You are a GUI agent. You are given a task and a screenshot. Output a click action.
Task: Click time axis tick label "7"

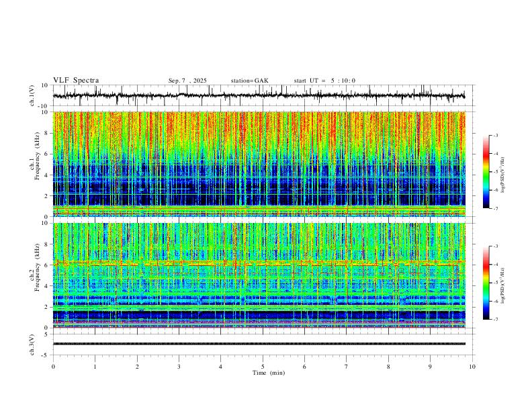347,367
